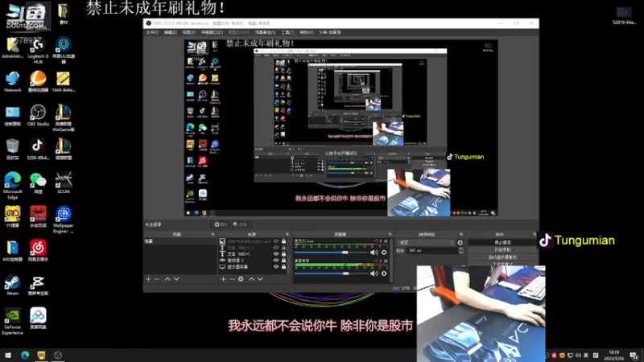Open the Administrator user folder icon
This screenshot has height=362, width=644.
click(12, 48)
